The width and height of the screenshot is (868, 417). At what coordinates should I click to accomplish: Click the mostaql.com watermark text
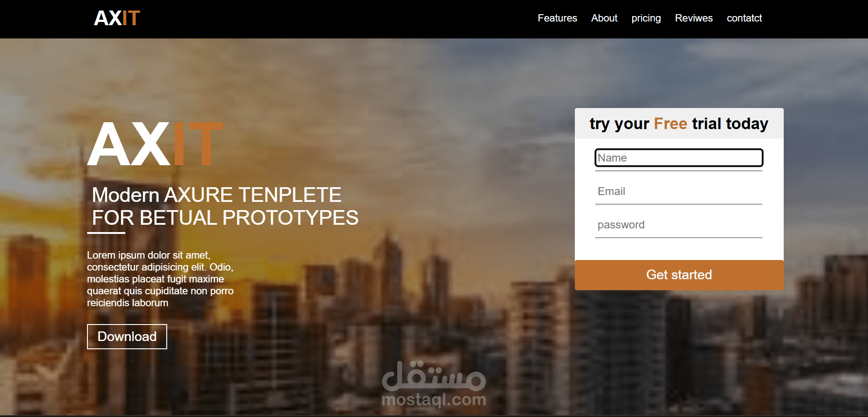pyautogui.click(x=434, y=400)
